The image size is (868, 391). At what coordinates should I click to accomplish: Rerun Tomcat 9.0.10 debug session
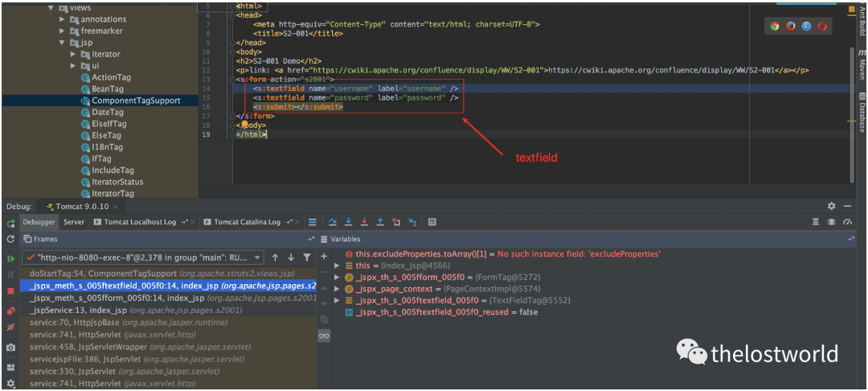10,224
